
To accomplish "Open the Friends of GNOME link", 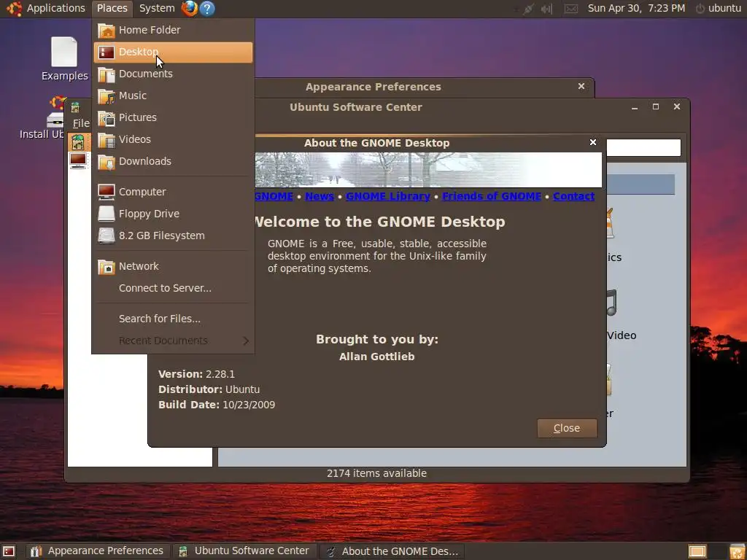I will coord(492,196).
